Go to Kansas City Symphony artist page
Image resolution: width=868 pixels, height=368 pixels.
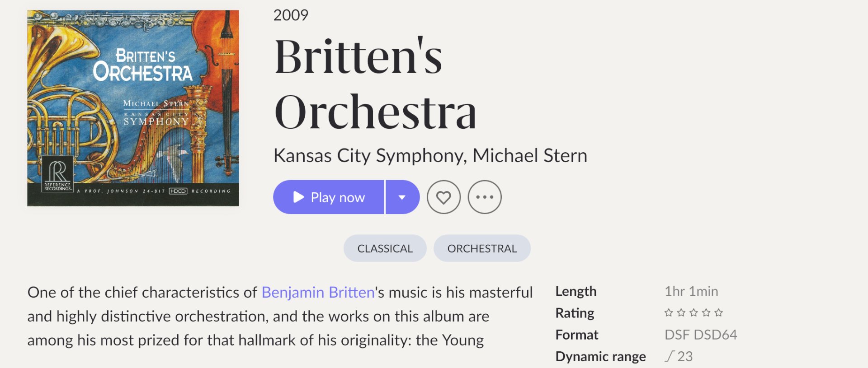tap(369, 156)
